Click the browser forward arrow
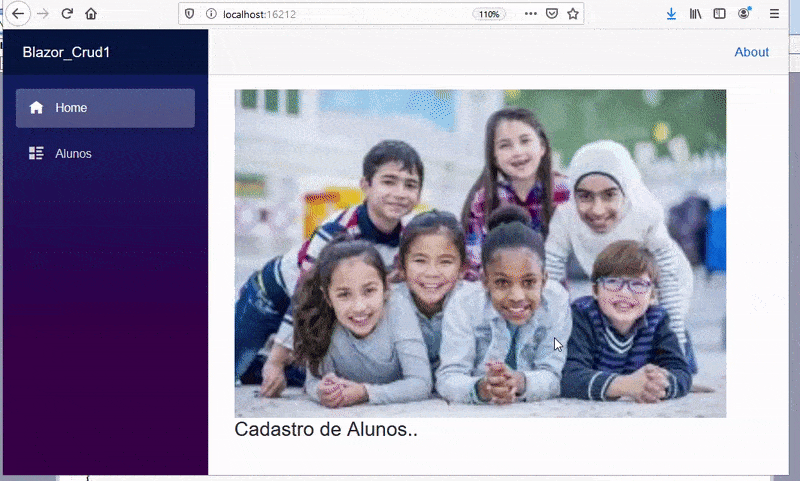800x481 pixels. click(43, 14)
